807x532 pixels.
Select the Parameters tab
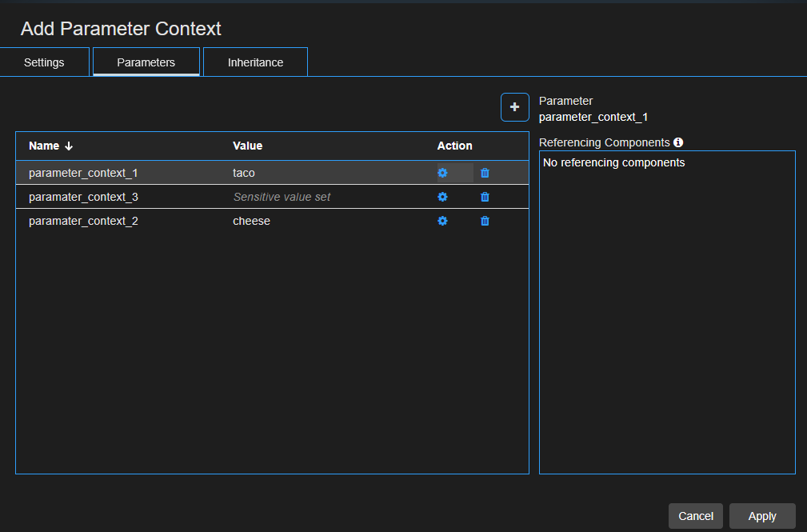click(x=146, y=62)
